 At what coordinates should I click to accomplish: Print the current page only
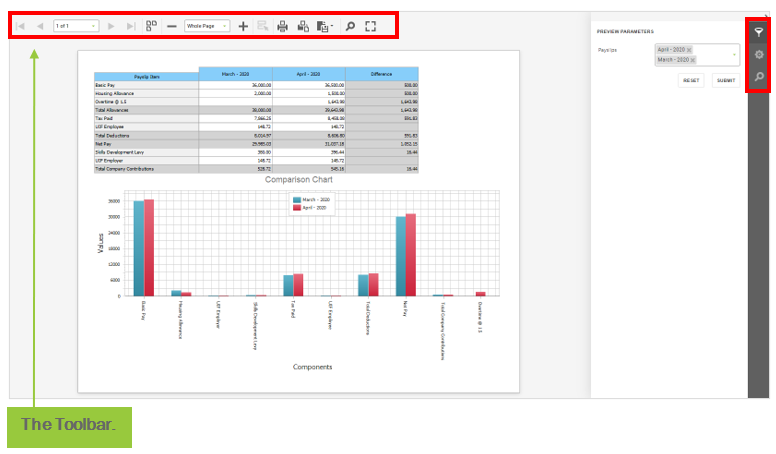point(303,26)
